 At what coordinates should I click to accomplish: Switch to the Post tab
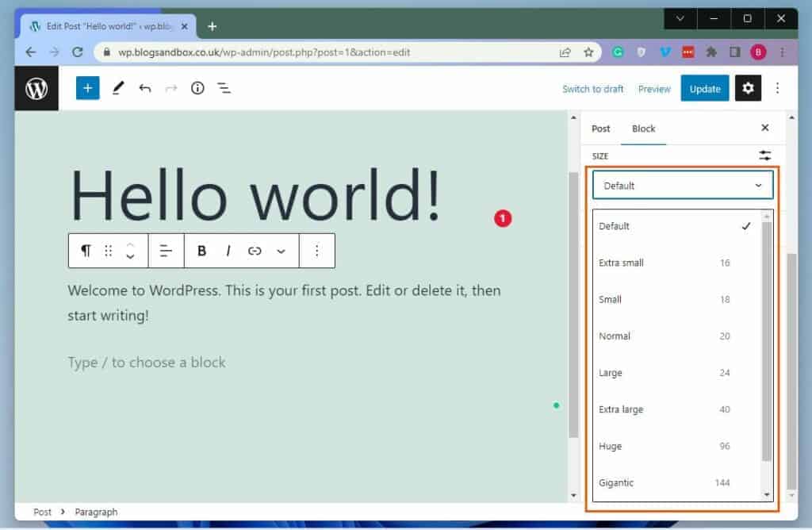coord(600,128)
